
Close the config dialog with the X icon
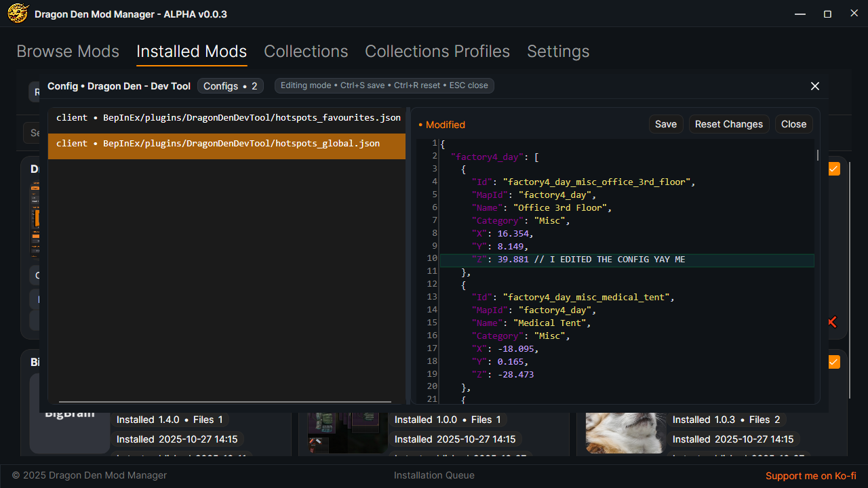[x=815, y=86]
